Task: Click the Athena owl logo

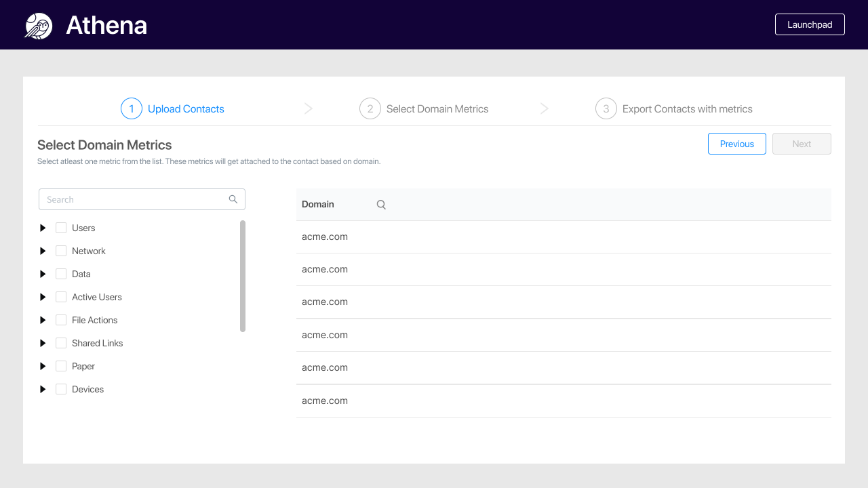Action: tap(39, 26)
